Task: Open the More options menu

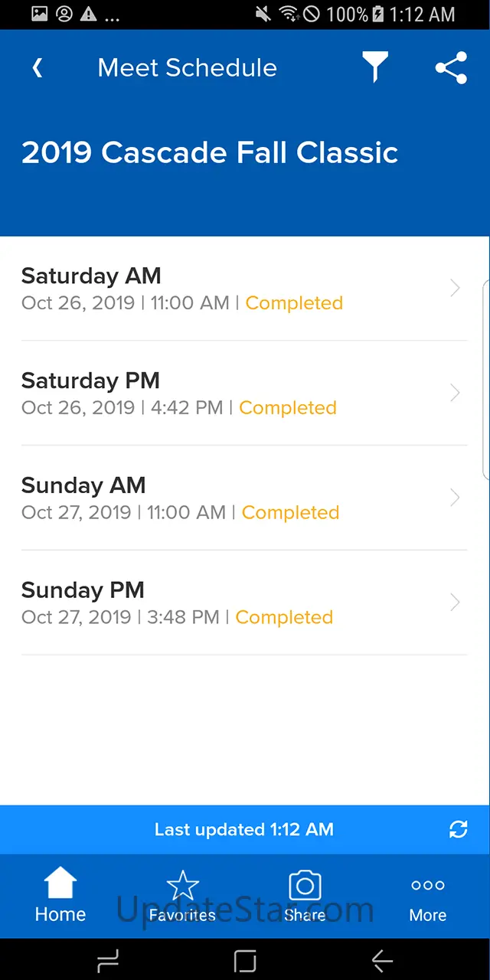Action: click(427, 895)
